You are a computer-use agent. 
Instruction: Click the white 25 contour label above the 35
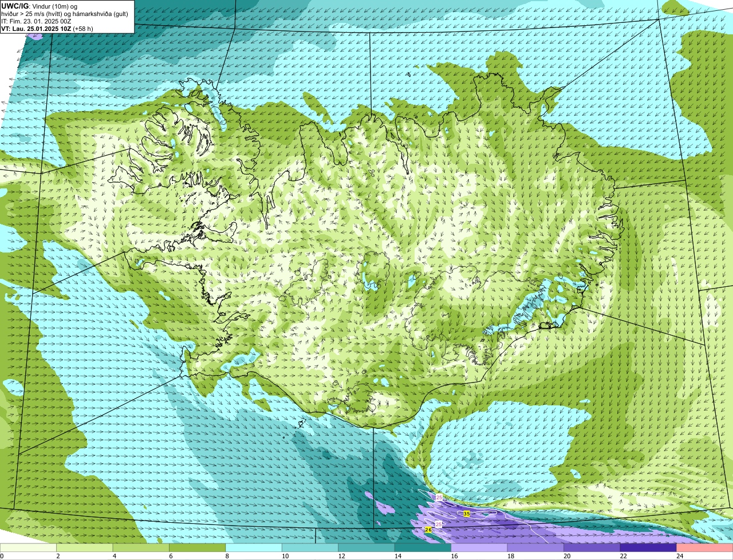[439, 497]
